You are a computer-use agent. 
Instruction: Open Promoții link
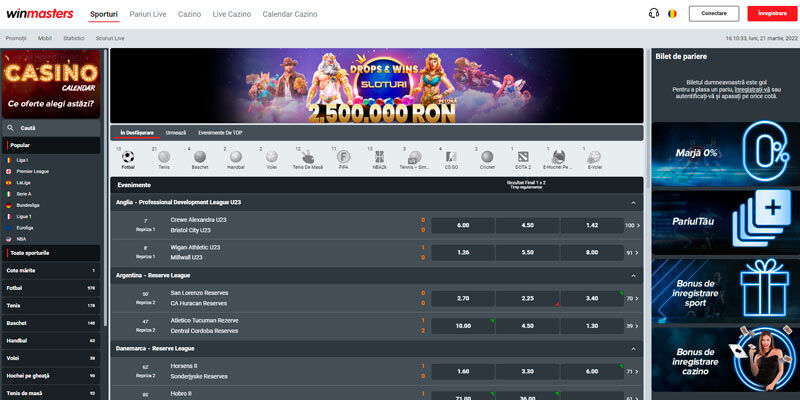tap(16, 38)
